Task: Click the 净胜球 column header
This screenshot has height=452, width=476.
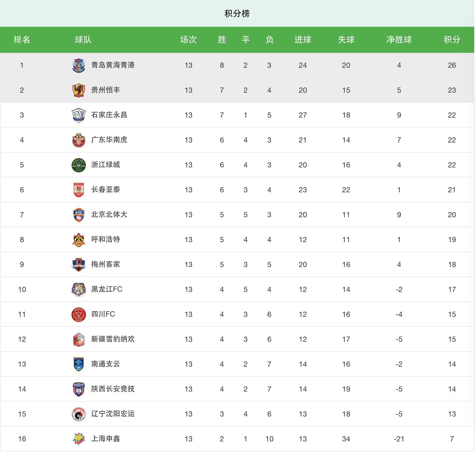Action: tap(399, 39)
